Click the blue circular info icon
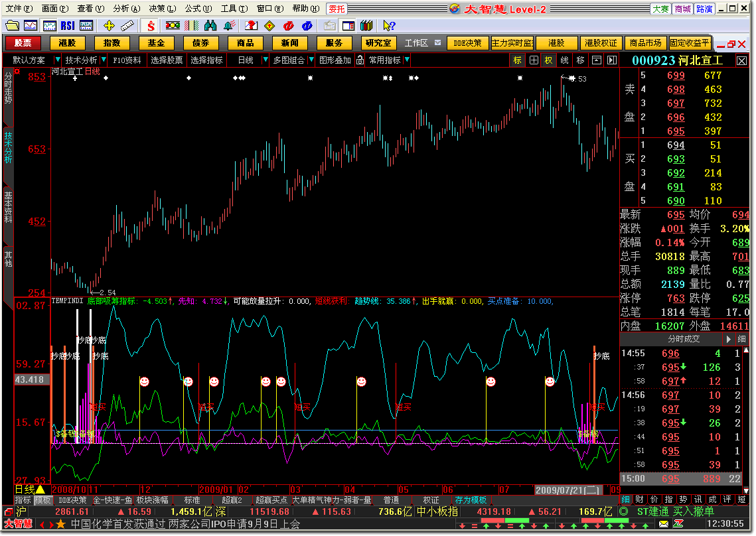This screenshot has height=536, width=756. (x=307, y=26)
